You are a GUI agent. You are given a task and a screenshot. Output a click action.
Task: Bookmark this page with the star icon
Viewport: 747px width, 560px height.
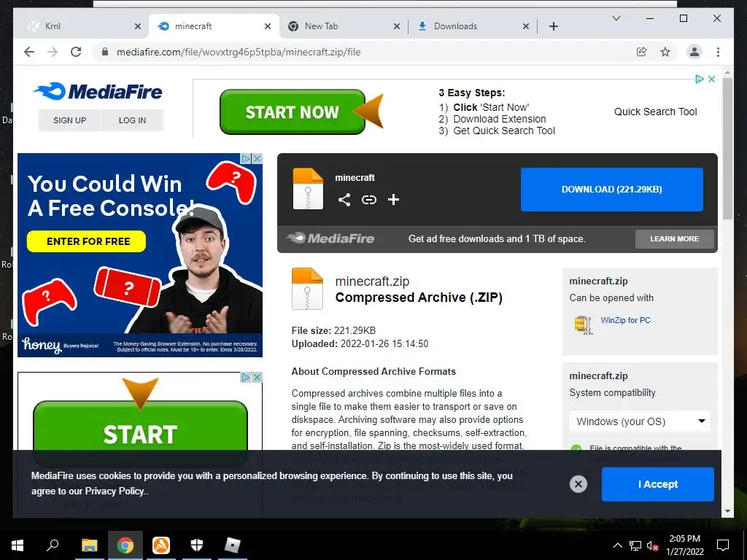(x=665, y=52)
